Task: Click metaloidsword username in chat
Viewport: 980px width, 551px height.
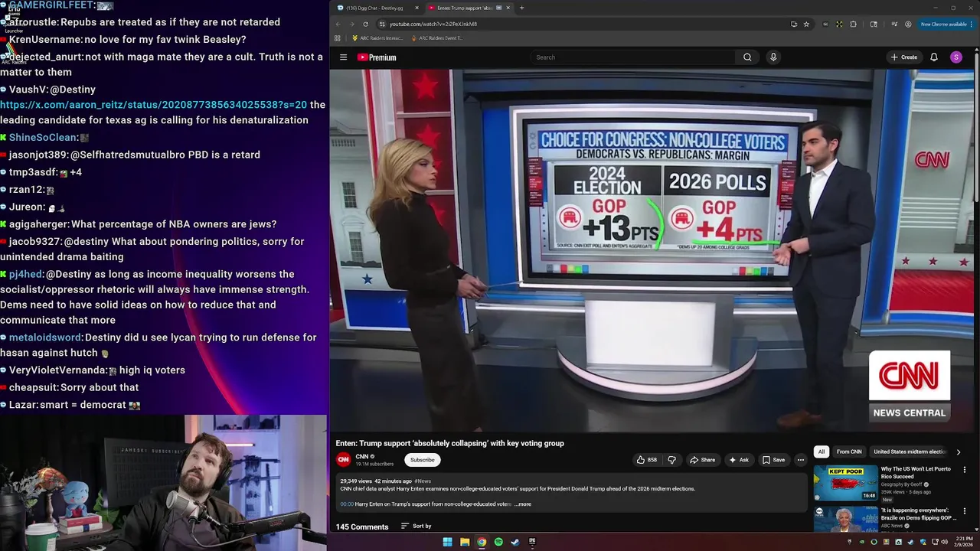Action: [x=44, y=337]
